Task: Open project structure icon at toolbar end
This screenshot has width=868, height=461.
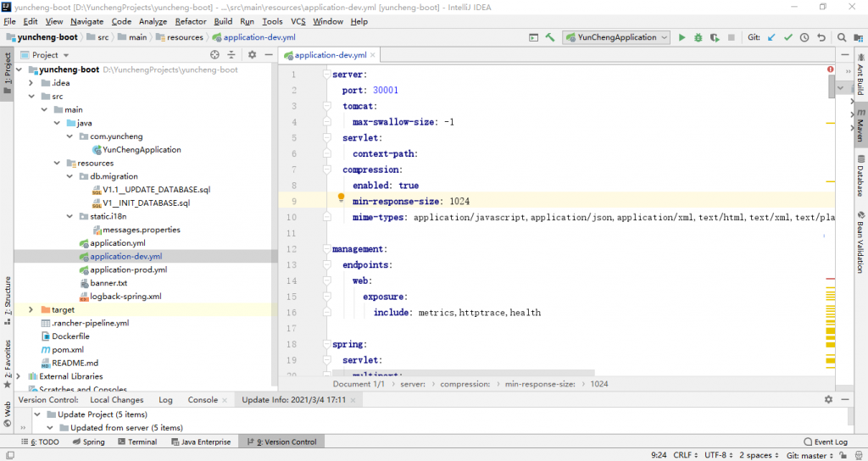Action: (858, 37)
